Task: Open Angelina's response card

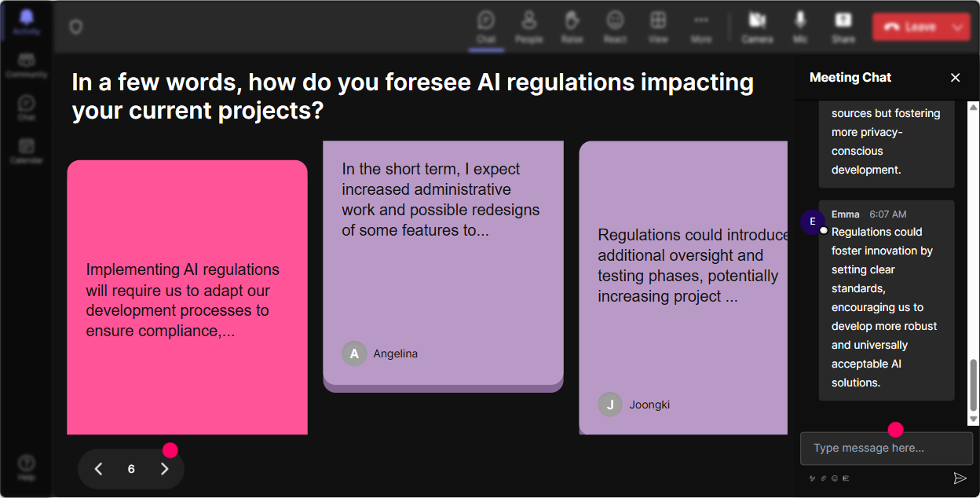Action: coord(443,266)
